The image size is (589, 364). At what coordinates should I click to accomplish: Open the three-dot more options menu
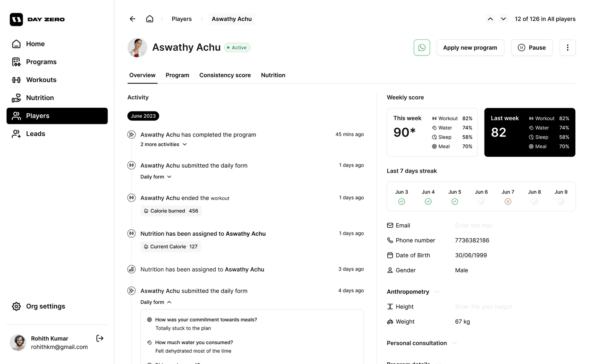click(568, 47)
